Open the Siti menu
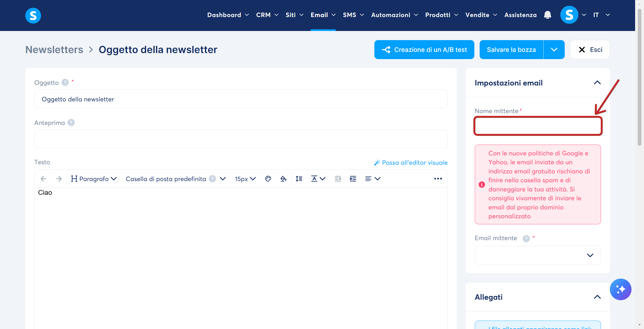The height and width of the screenshot is (329, 644). coord(294,15)
